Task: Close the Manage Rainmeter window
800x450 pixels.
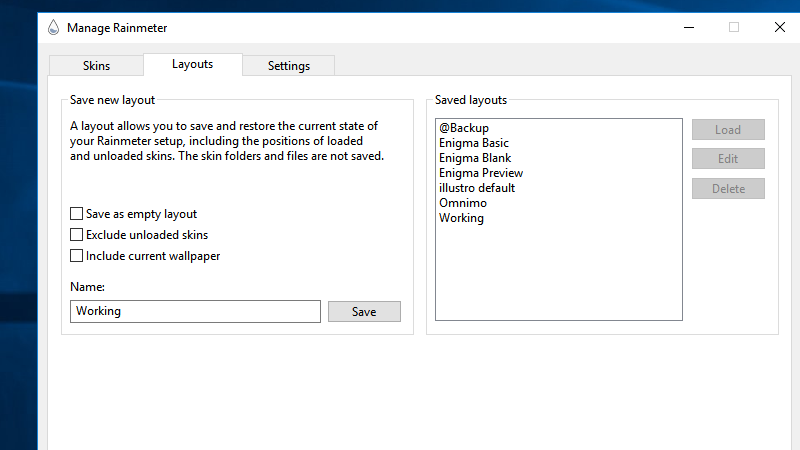Action: pos(780,28)
